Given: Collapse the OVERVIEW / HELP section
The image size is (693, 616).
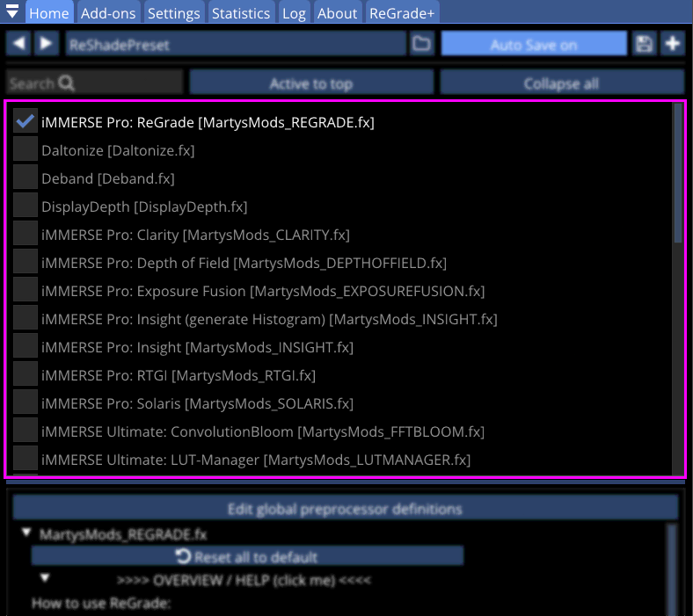Looking at the screenshot, I should coord(45,578).
